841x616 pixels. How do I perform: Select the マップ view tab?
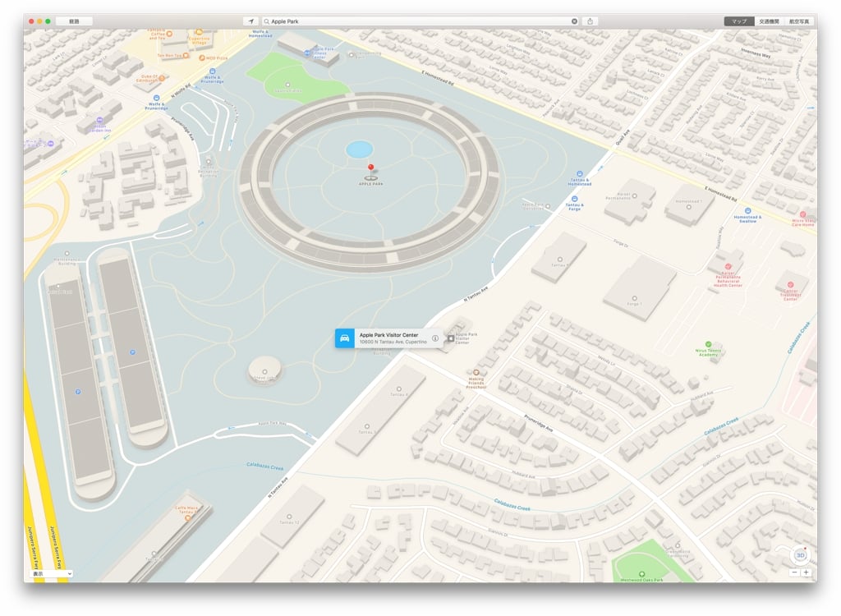pos(738,21)
